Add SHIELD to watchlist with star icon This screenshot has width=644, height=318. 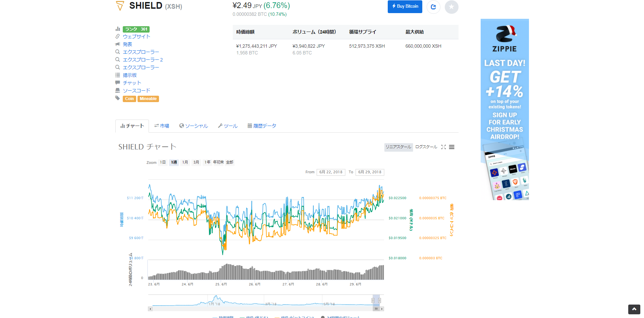(451, 7)
